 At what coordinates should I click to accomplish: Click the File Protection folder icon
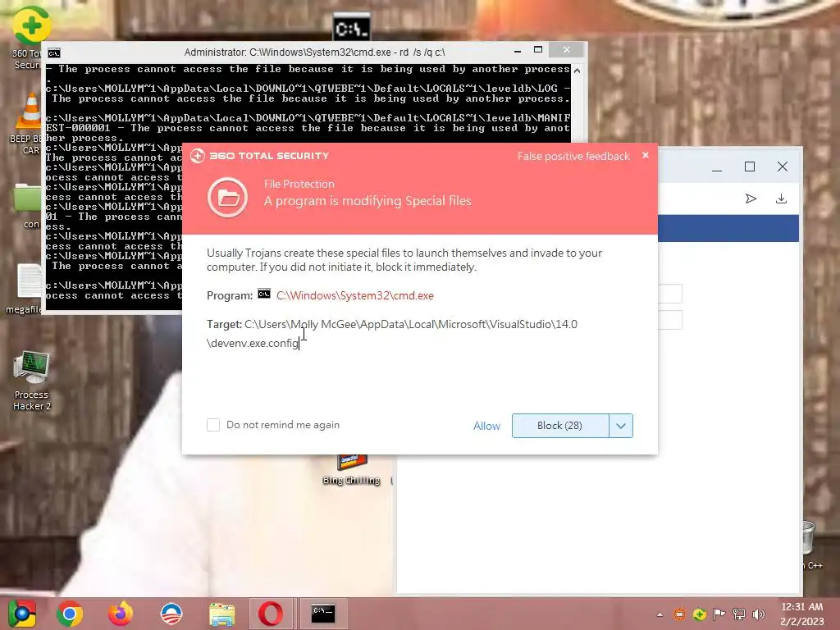tap(228, 197)
